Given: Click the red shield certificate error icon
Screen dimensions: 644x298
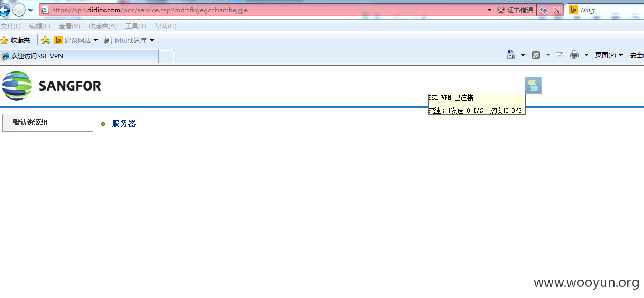Looking at the screenshot, I should (x=501, y=10).
